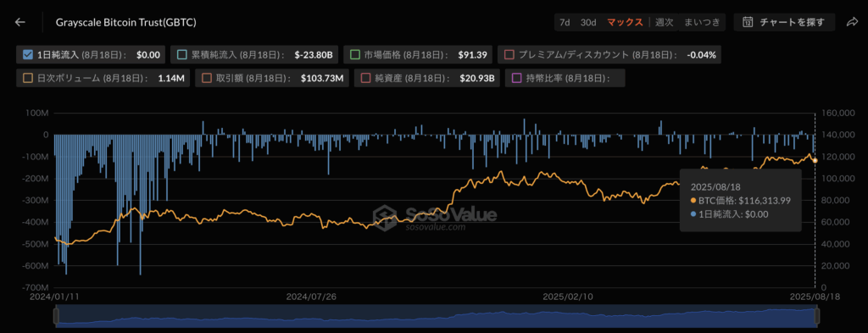The width and height of the screenshot is (868, 333).
Task: Uncheck the 1日純流入 checkbox
Action: point(28,55)
